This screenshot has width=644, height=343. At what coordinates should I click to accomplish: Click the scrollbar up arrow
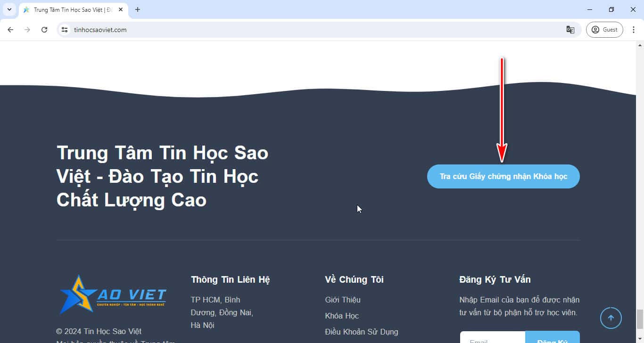(640, 45)
